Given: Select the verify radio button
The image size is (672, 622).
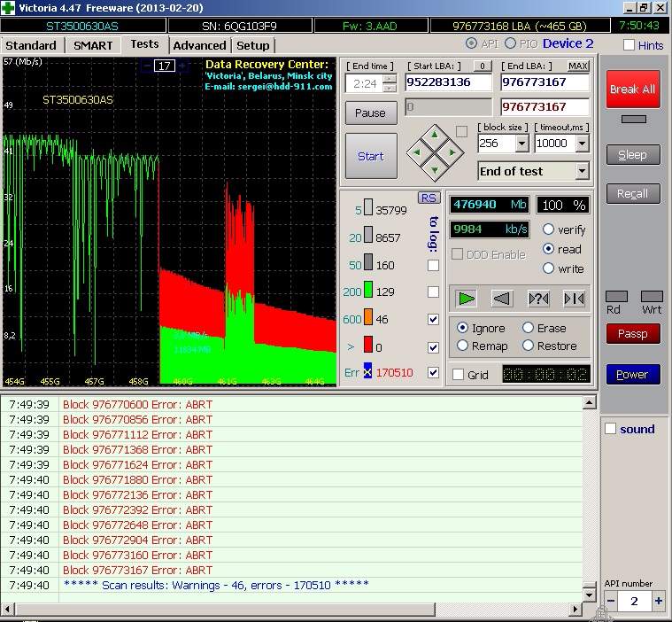Looking at the screenshot, I should tap(549, 229).
